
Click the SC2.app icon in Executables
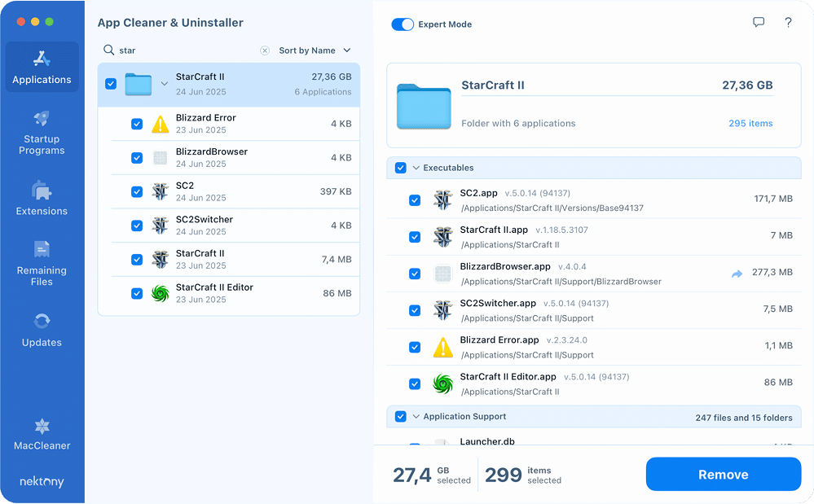click(442, 200)
